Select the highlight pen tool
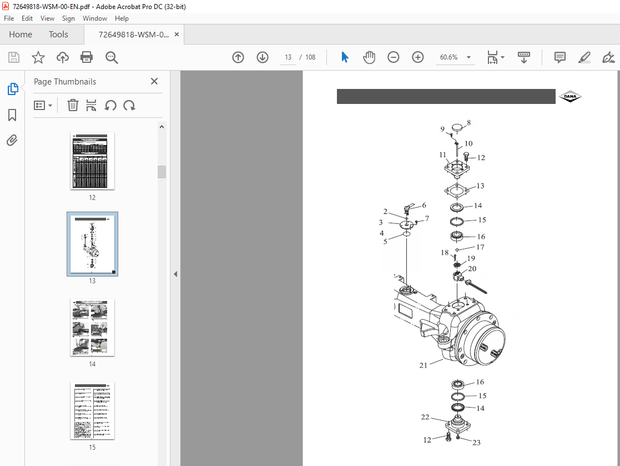620x466 pixels. click(584, 57)
